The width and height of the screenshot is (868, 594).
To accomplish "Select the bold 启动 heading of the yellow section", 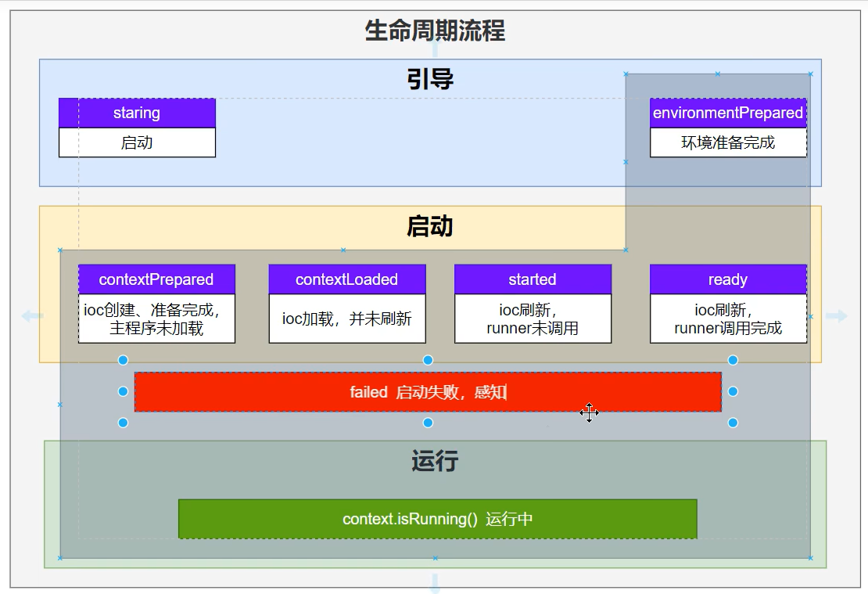I will tap(429, 227).
